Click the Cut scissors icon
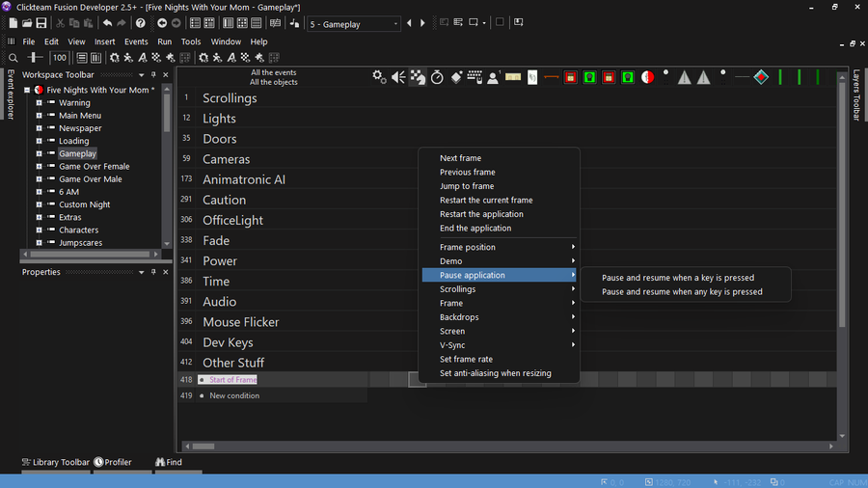The height and width of the screenshot is (488, 868). pyautogui.click(x=61, y=23)
